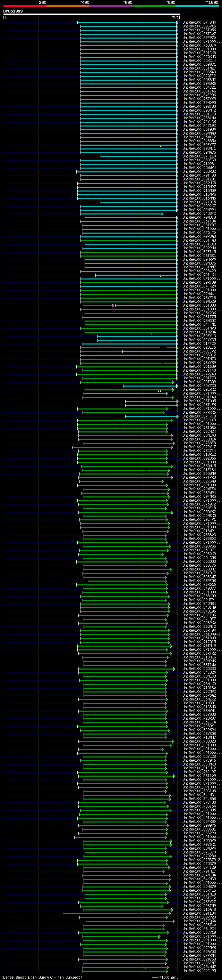The width and height of the screenshot is (222, 980).
Task: Select hit label UniRef100_B9ICK8
Action: [199, 53]
